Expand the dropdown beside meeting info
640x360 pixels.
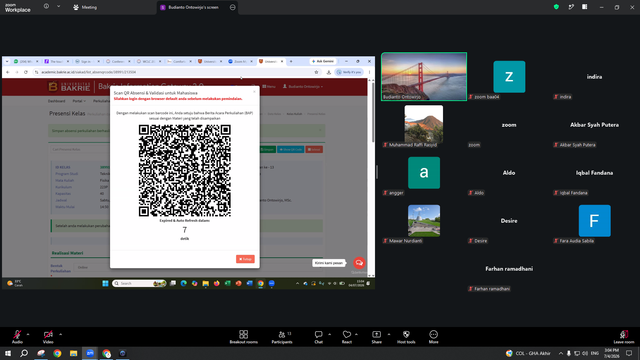tap(58, 7)
